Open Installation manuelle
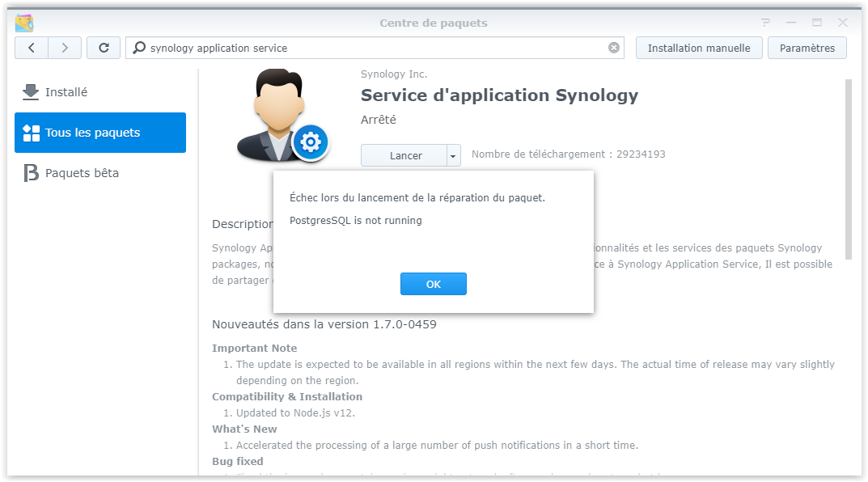Screen dimensions: 868x482 (x=699, y=48)
